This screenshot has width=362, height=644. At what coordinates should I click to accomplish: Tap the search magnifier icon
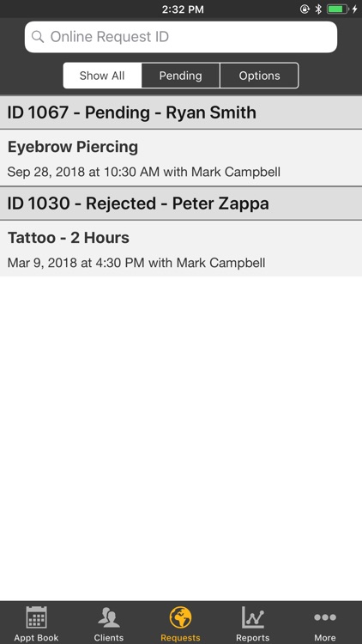(x=38, y=37)
